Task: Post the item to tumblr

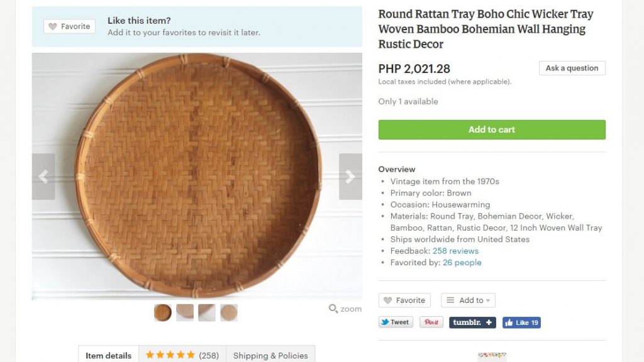Action: 472,322
